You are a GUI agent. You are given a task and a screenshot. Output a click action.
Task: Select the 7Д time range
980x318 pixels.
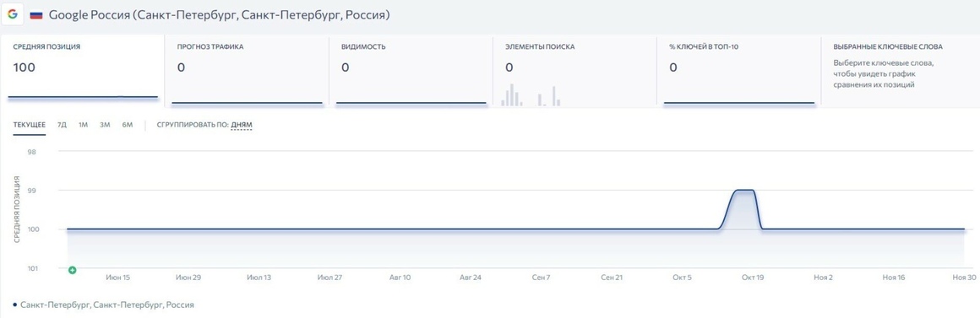point(62,126)
